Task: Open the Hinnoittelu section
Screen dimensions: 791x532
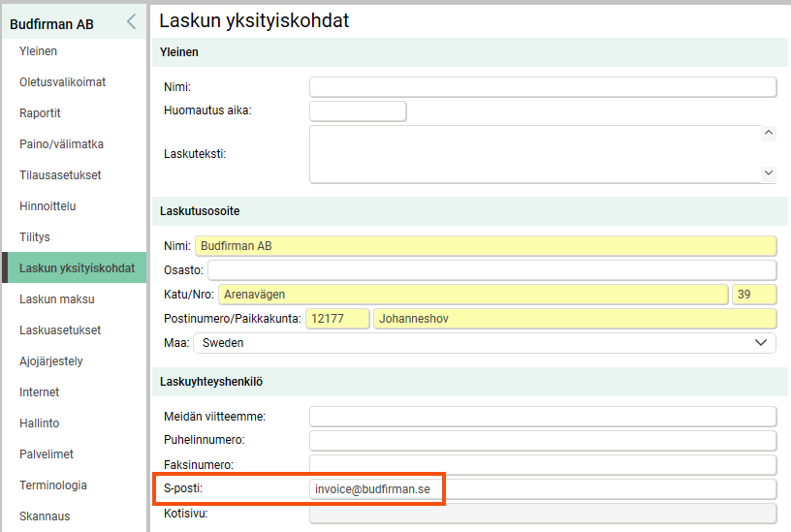Action: 47,206
